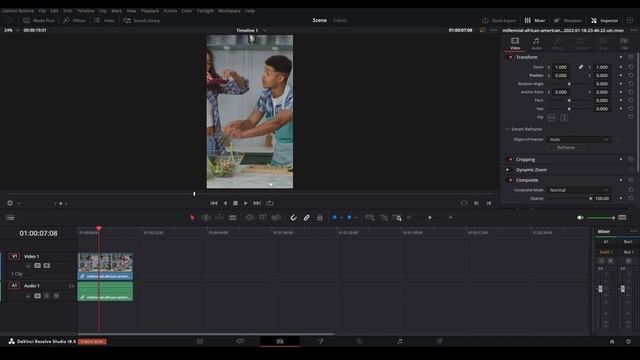Adjust the Rotation Angle slider handle

pos(569,84)
